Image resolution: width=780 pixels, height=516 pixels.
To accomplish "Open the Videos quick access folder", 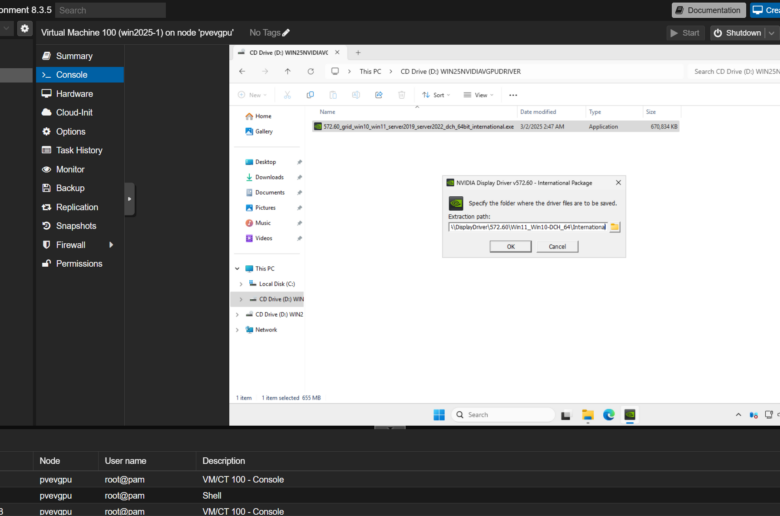I will (x=259, y=238).
